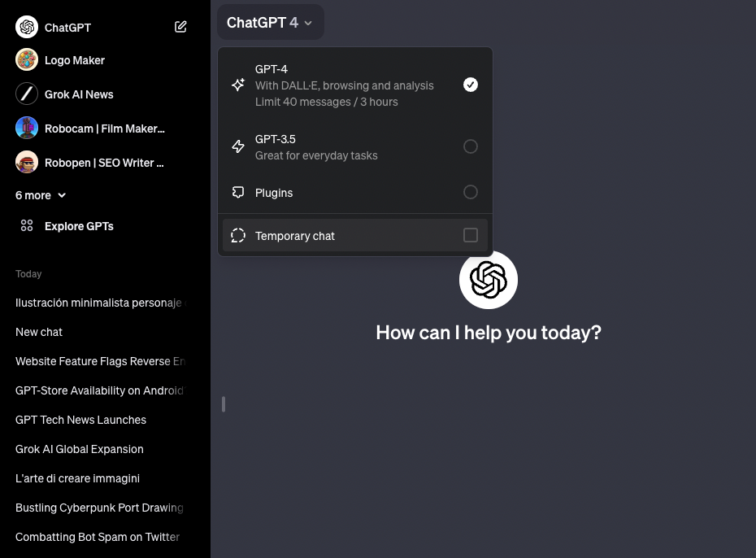756x558 pixels.
Task: Click the Robocam Film Maker avatar
Action: point(27,129)
